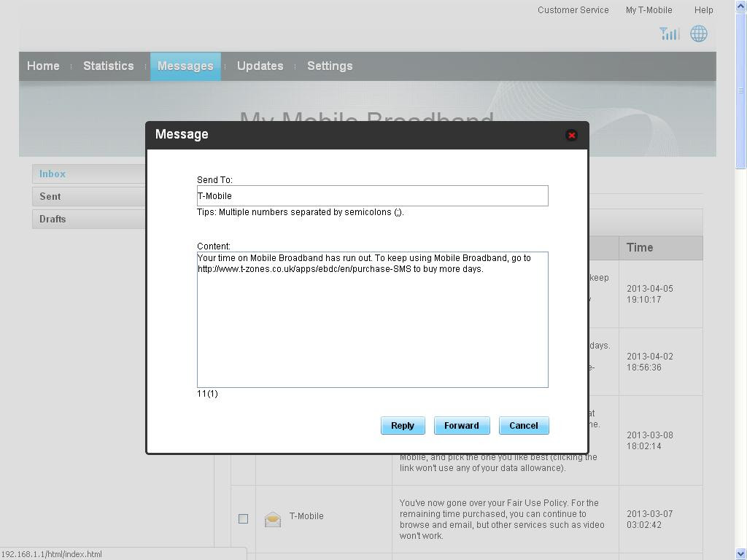Open the Home tab

click(x=43, y=66)
